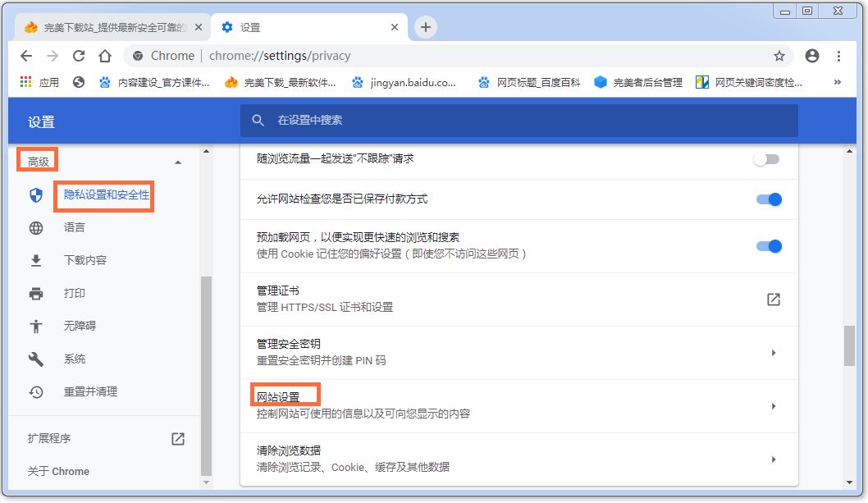
Task: Reload the current page
Action: click(x=79, y=56)
